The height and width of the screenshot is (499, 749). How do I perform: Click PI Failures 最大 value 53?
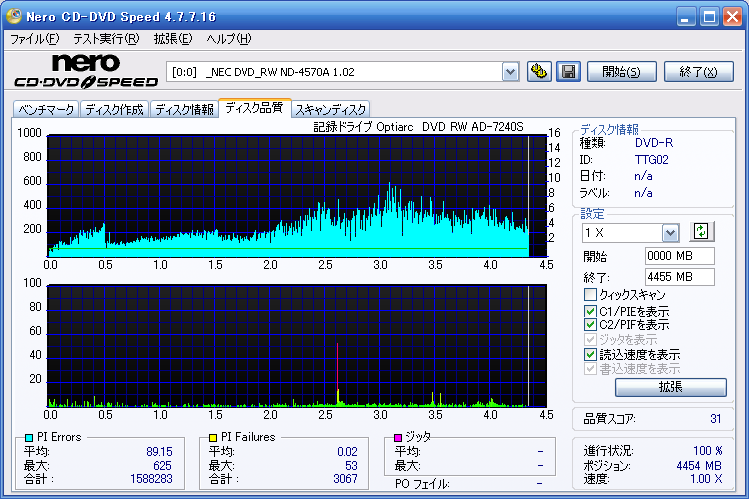click(351, 466)
